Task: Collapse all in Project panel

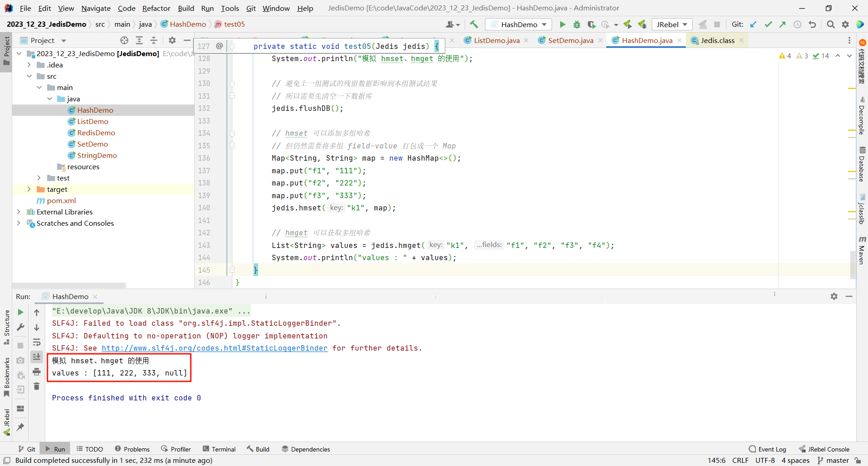Action: pos(154,40)
